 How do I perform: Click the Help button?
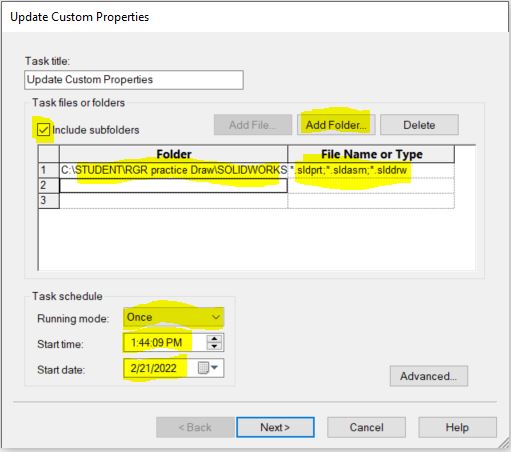(457, 427)
